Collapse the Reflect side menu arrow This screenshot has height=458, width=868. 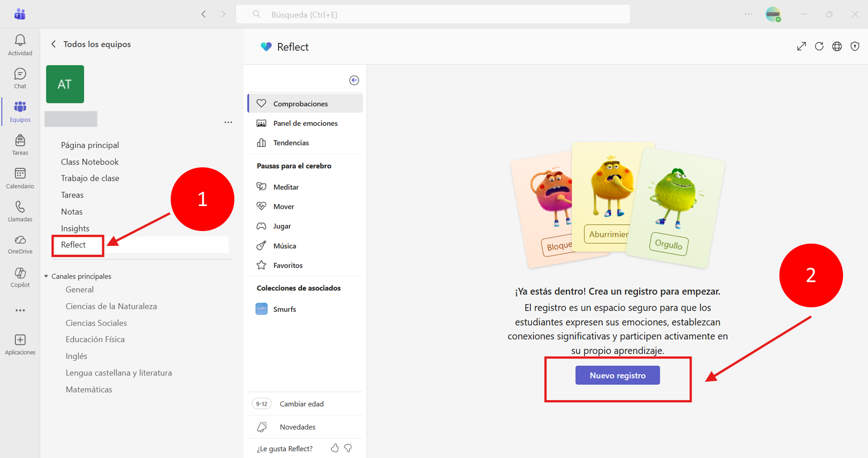pyautogui.click(x=354, y=80)
